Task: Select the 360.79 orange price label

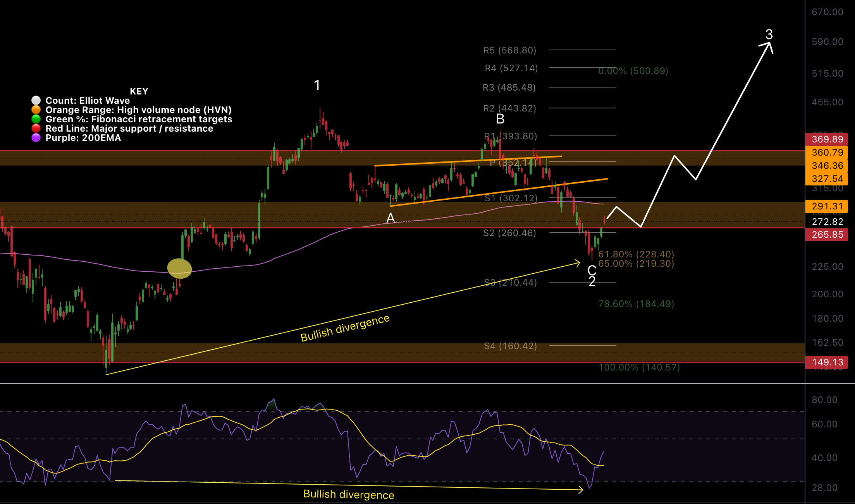Action: [827, 153]
